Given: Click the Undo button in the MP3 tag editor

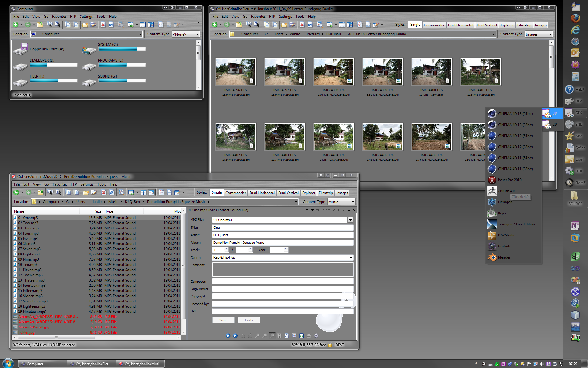Looking at the screenshot, I should (x=249, y=320).
